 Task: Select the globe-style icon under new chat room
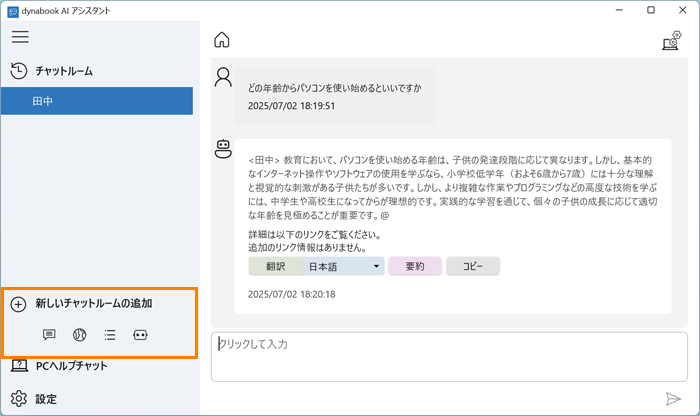click(x=79, y=334)
